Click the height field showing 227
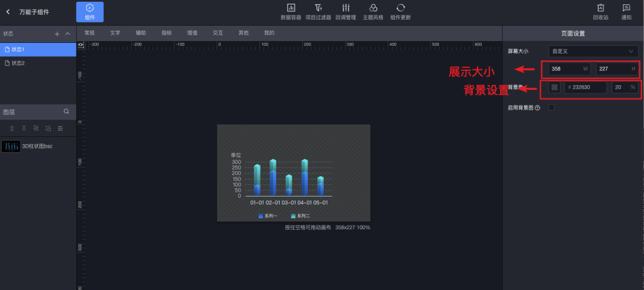 [617, 69]
